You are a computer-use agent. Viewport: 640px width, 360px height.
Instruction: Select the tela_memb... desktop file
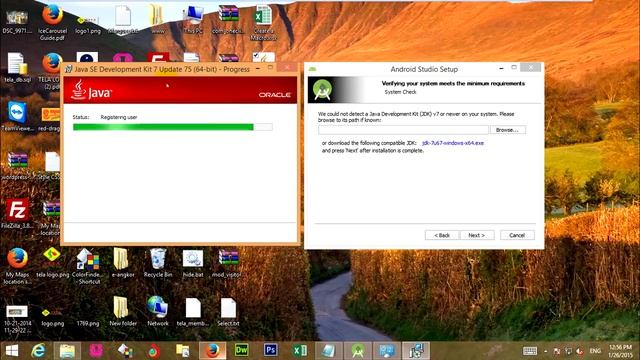(193, 311)
